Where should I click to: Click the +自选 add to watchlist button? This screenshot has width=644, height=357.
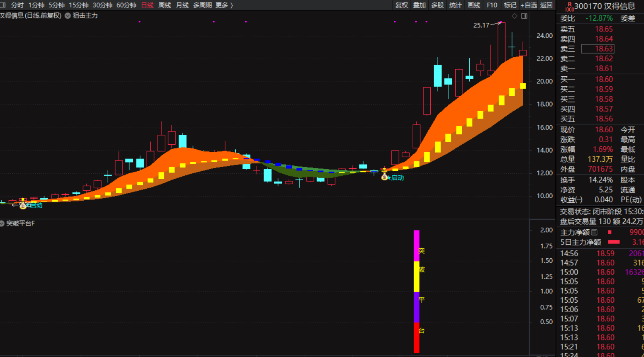pyautogui.click(x=529, y=5)
